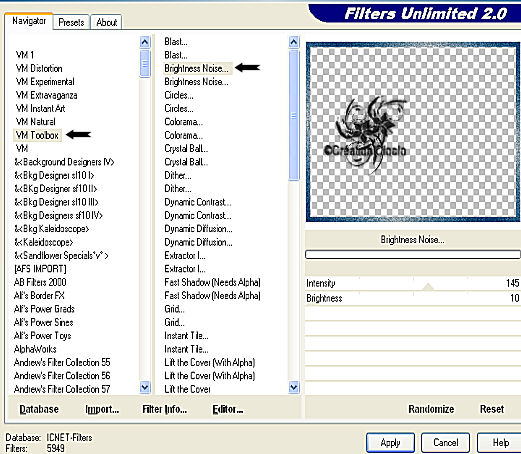Click the Brightness value 10
Viewport: 521px width, 454px height.
[515, 298]
